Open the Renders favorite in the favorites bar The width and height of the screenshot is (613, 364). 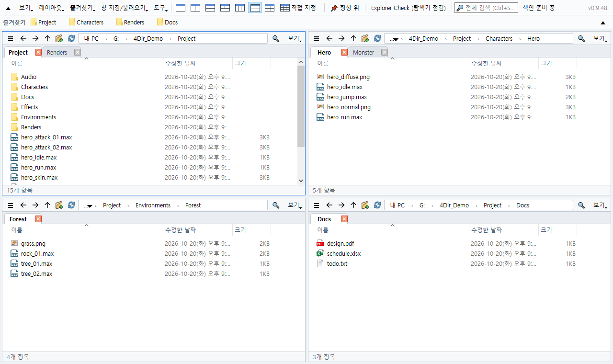[x=130, y=22]
